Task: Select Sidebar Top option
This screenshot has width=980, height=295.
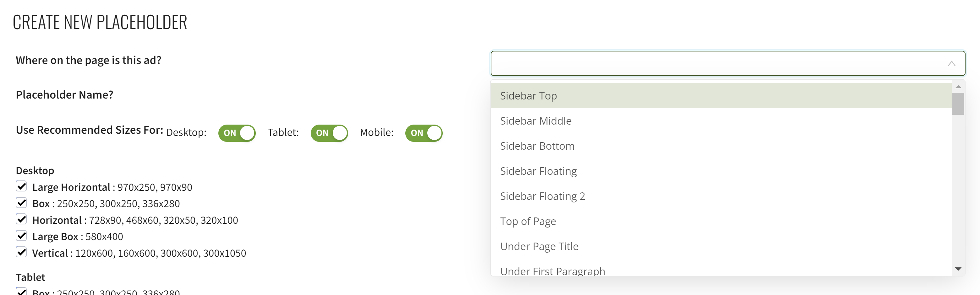Action: 528,96
